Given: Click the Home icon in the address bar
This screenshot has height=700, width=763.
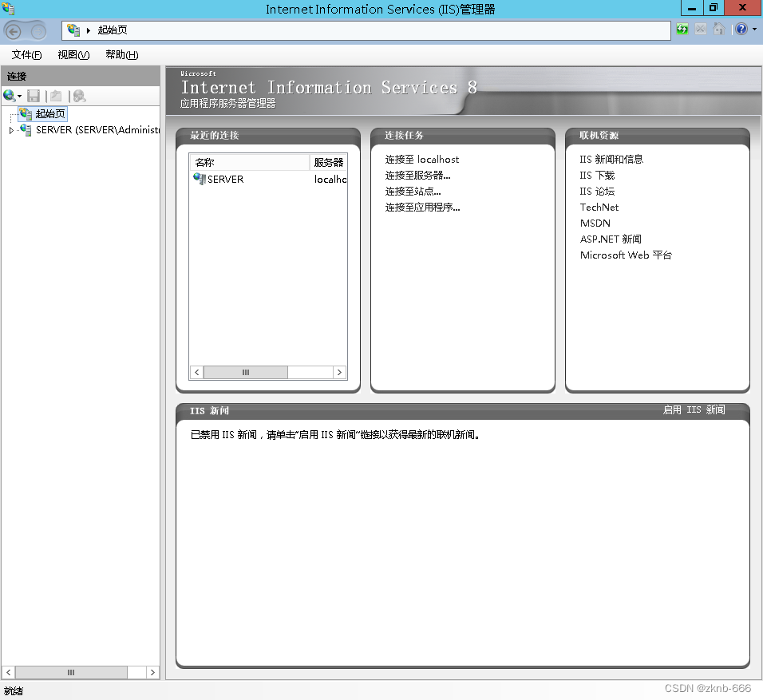Looking at the screenshot, I should tap(719, 30).
